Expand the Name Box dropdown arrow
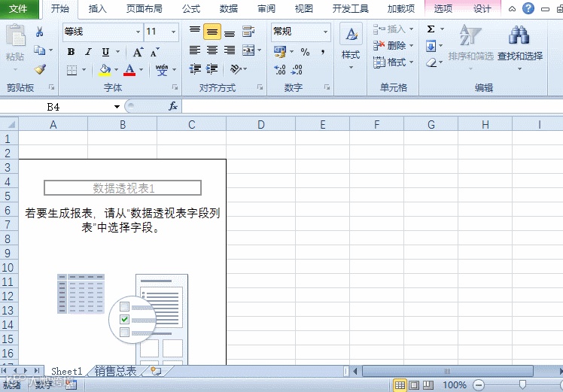 point(117,107)
